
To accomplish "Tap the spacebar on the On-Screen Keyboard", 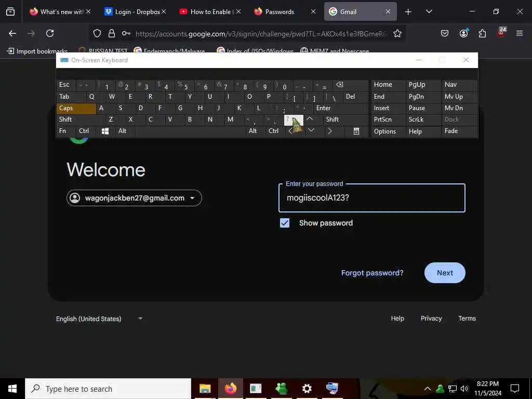I will [191, 131].
